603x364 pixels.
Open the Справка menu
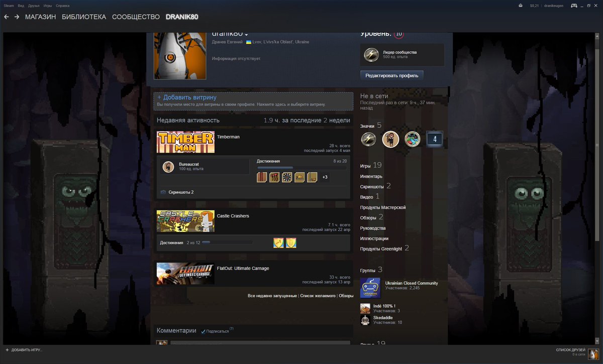coord(63,6)
